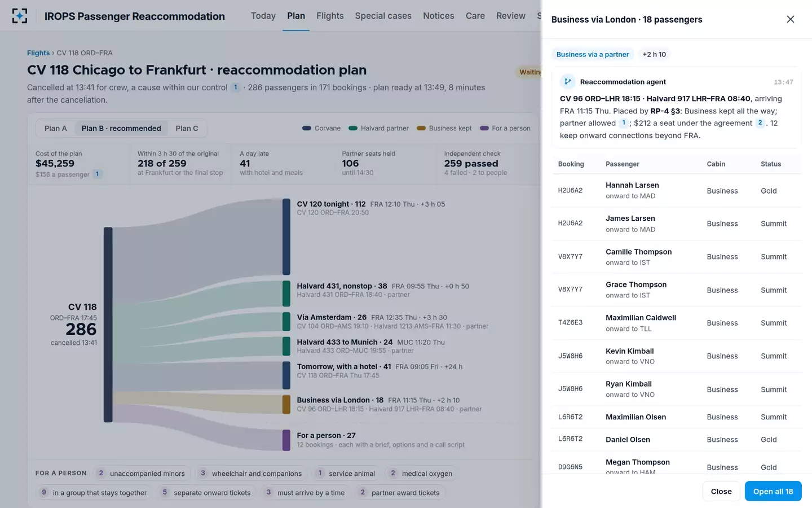Go to Special cases tab
Screen dimensions: 812x508
click(383, 16)
